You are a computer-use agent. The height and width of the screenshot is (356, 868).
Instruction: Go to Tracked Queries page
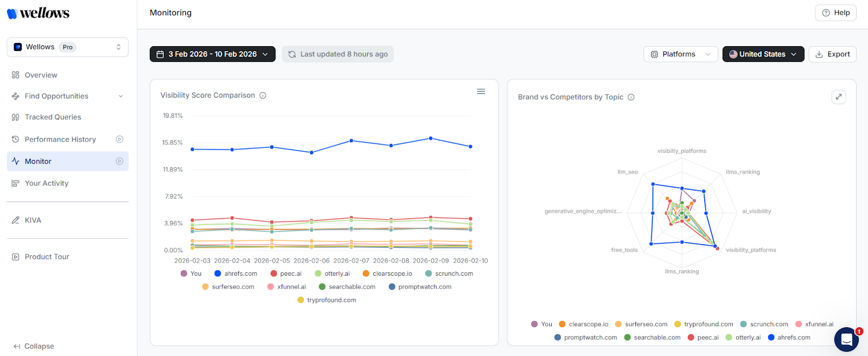53,117
